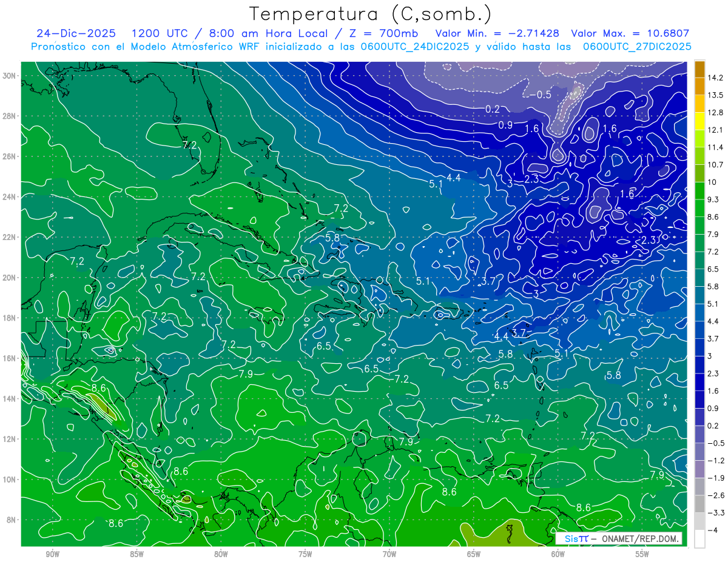
Task: Click the date text "24-Dic-2025"
Action: coord(76,33)
